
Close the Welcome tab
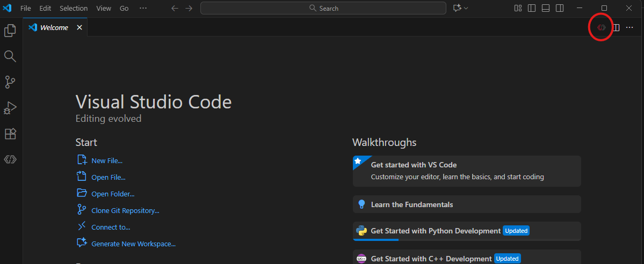tap(79, 27)
